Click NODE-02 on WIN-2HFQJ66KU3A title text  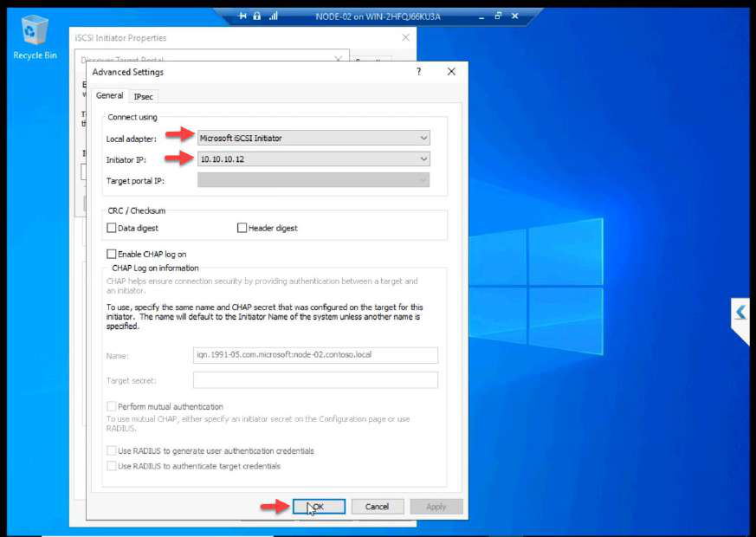(x=378, y=16)
